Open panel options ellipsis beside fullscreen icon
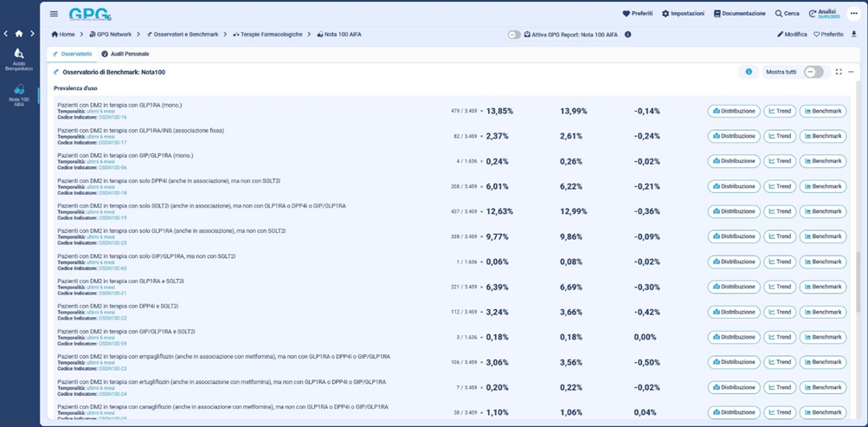 point(851,72)
